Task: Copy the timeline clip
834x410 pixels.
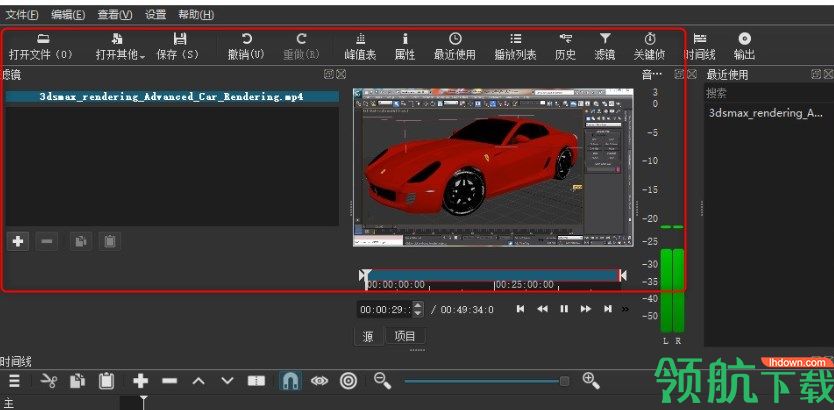Action: click(x=78, y=381)
